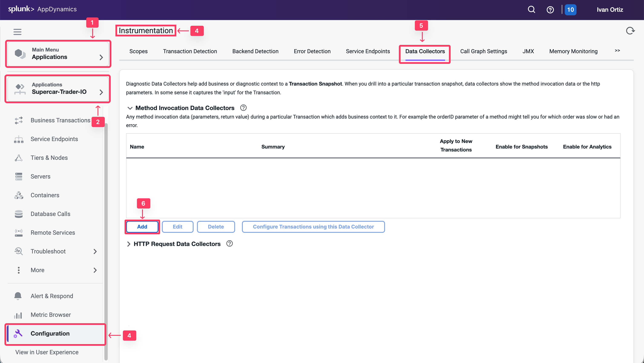644x363 pixels.
Task: Switch to the Transaction Detection tab
Action: (x=190, y=51)
